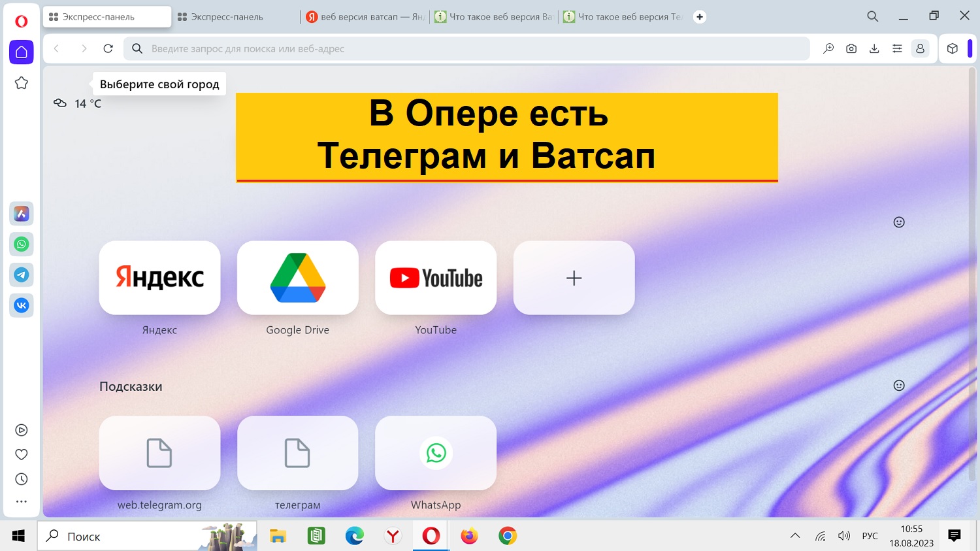Click the smiley icon beside Speed Dial tiles
This screenshot has width=980, height=551.
coord(899,222)
